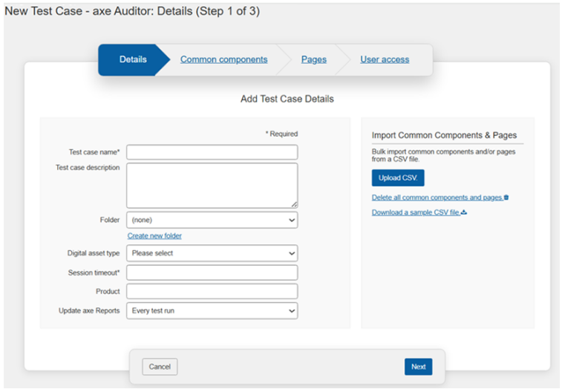Focus the Session timeout input
Screen dimensions: 562x392
[212, 272]
